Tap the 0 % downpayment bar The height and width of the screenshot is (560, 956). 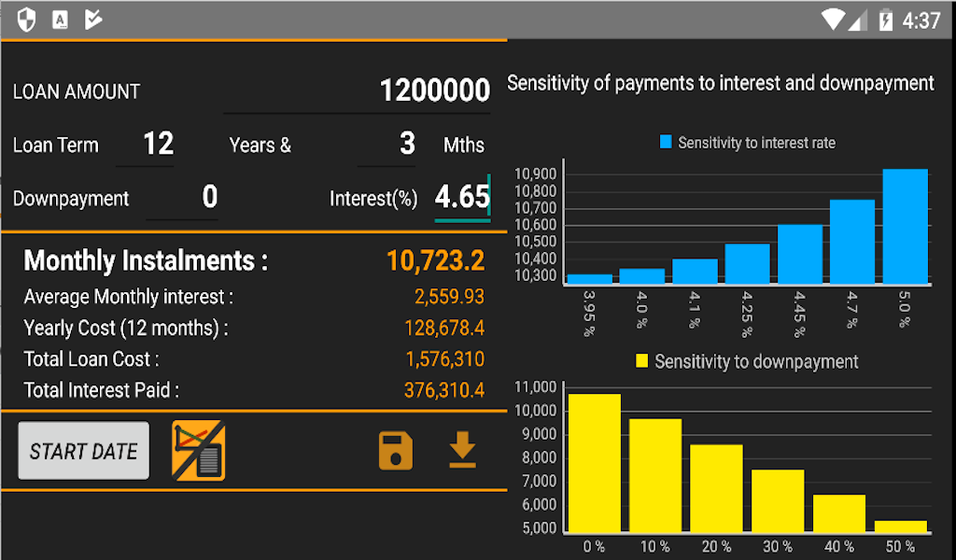point(595,463)
